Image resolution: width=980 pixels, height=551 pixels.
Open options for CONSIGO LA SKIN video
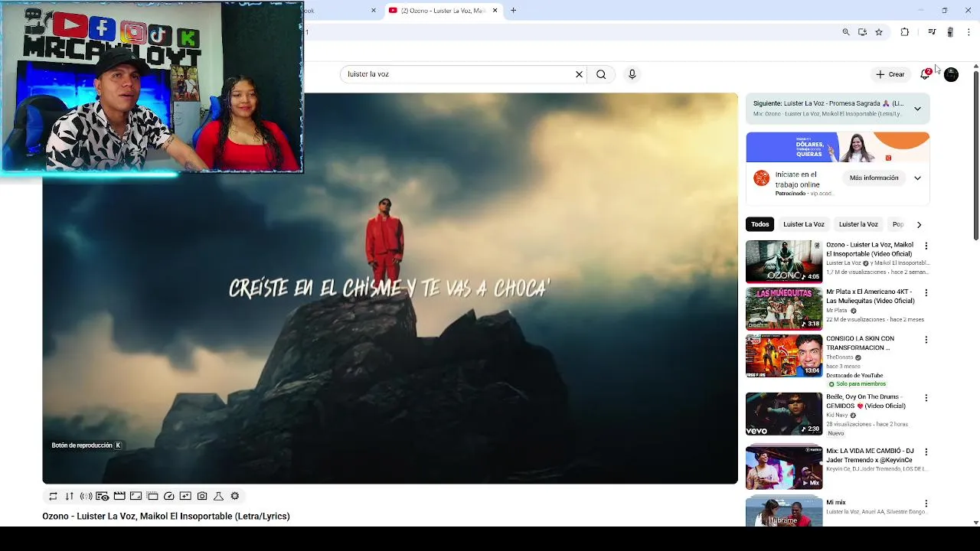926,340
